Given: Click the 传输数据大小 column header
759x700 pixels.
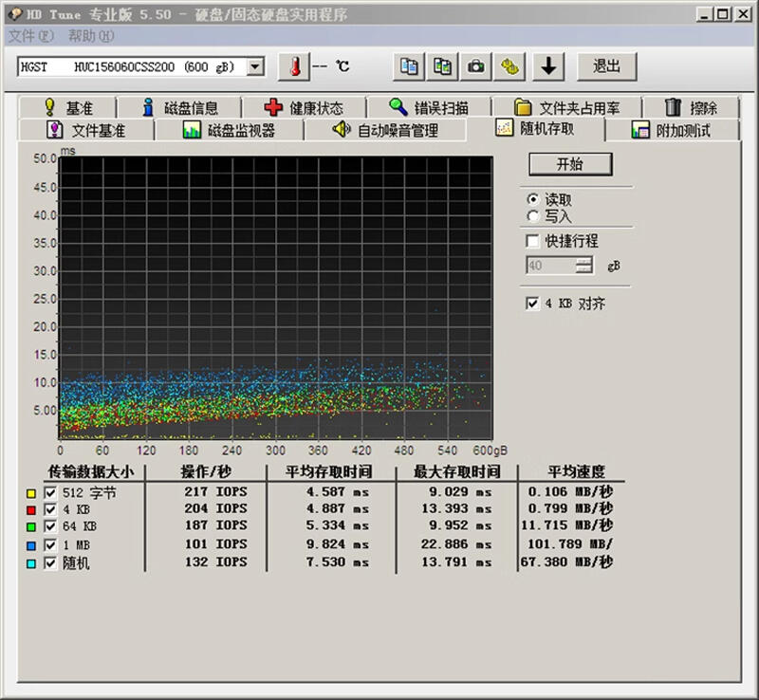Looking at the screenshot, I should [91, 471].
